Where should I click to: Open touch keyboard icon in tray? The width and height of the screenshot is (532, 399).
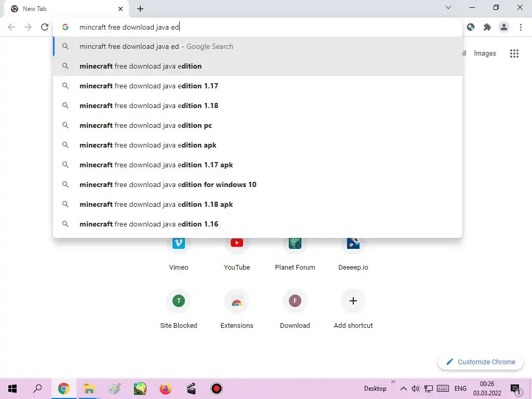tap(443, 389)
